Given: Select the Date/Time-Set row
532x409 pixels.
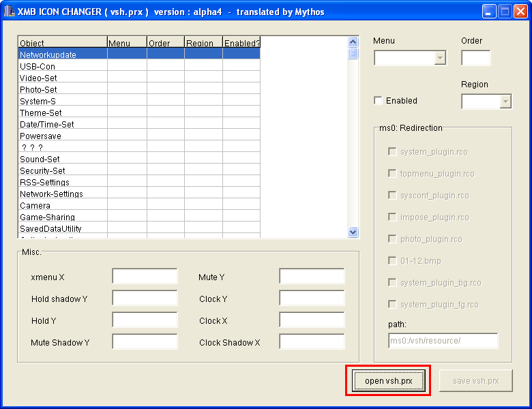Looking at the screenshot, I should tap(139, 123).
